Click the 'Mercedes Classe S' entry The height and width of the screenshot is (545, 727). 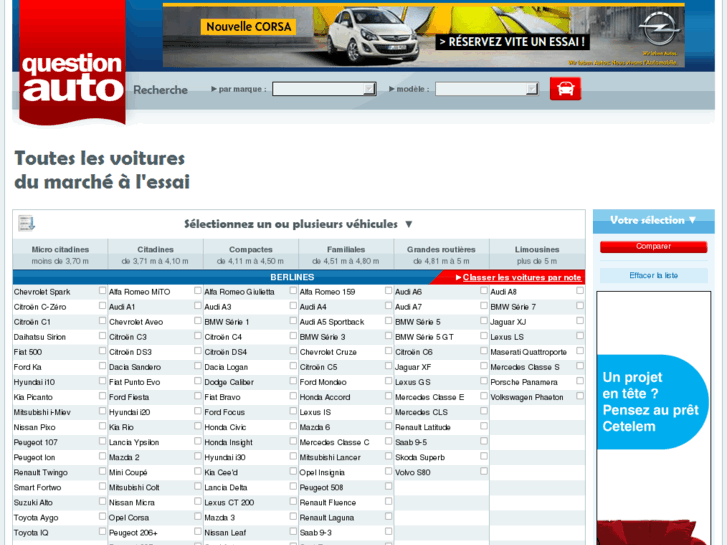pos(525,367)
